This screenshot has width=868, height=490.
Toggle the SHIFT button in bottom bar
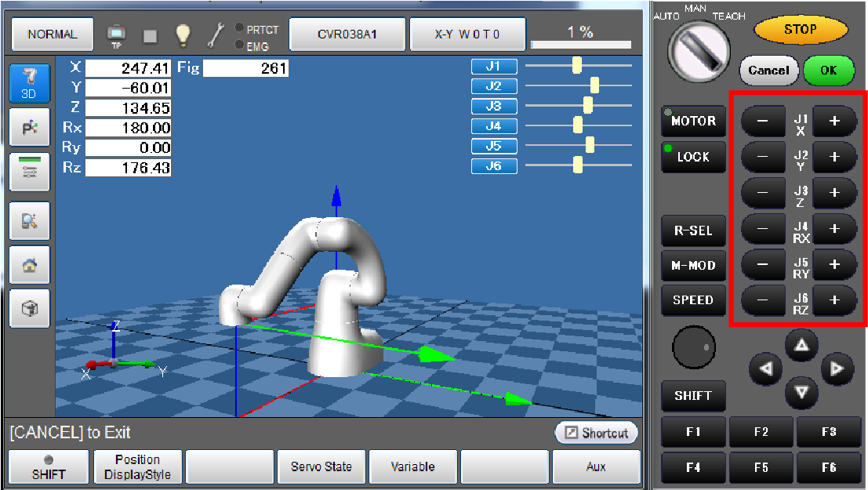[49, 467]
